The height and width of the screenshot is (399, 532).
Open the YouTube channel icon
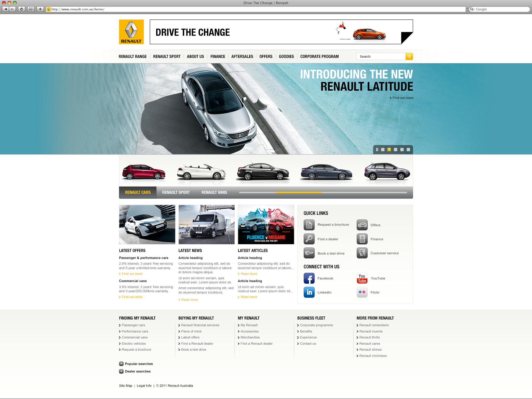362,278
